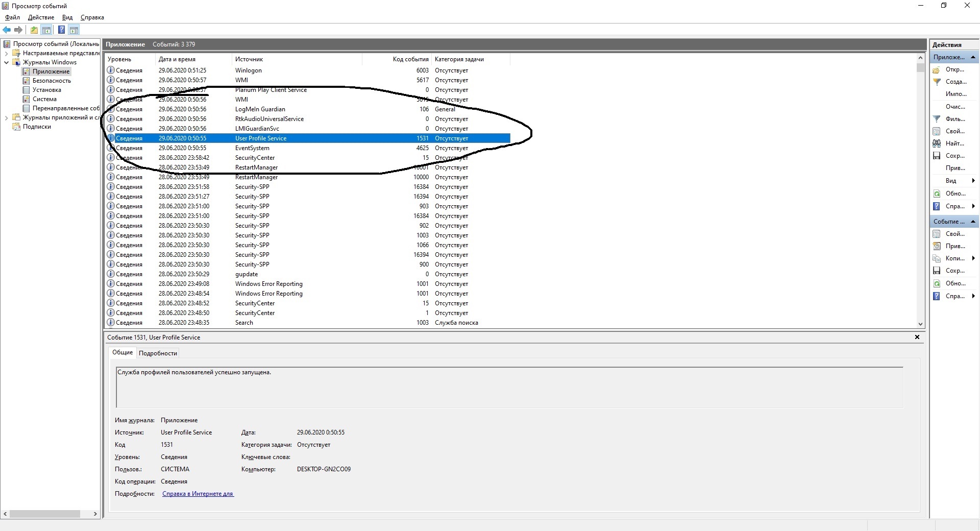Click the gray Forward arrow in the toolbar

point(18,30)
